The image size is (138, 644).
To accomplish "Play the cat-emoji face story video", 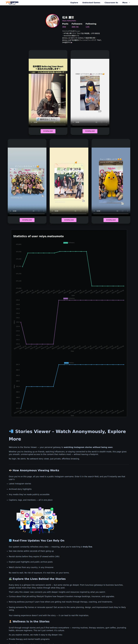I will [73, 122].
